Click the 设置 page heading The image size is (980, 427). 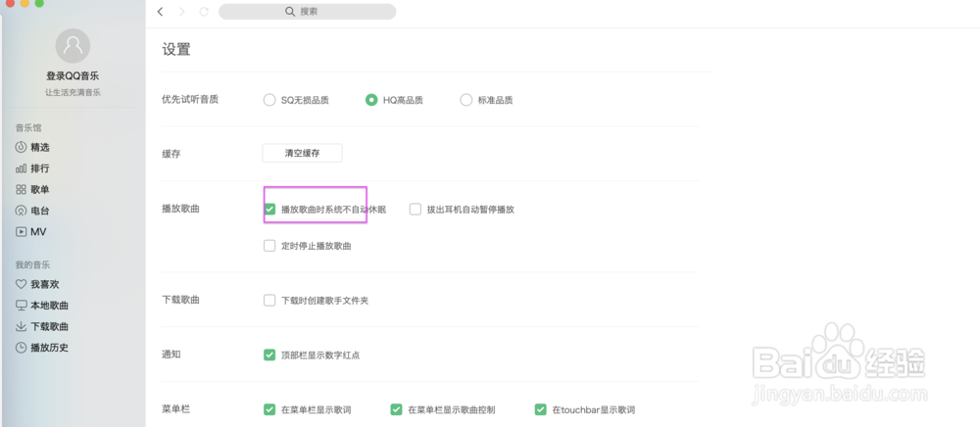pyautogui.click(x=176, y=50)
